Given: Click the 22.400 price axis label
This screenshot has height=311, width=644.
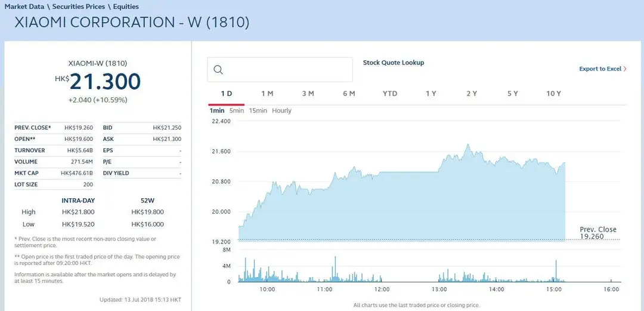Looking at the screenshot, I should [221, 121].
